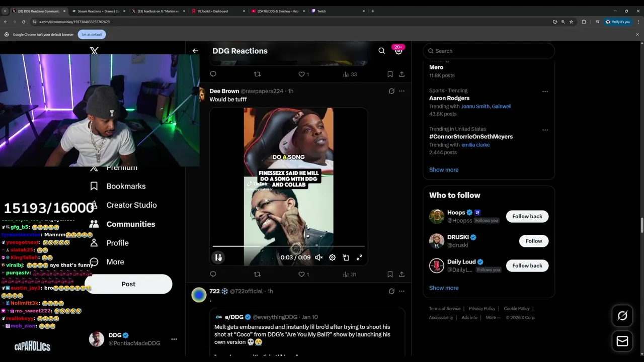Expand footer More options
Screen dimensions: 644x362
493,318
